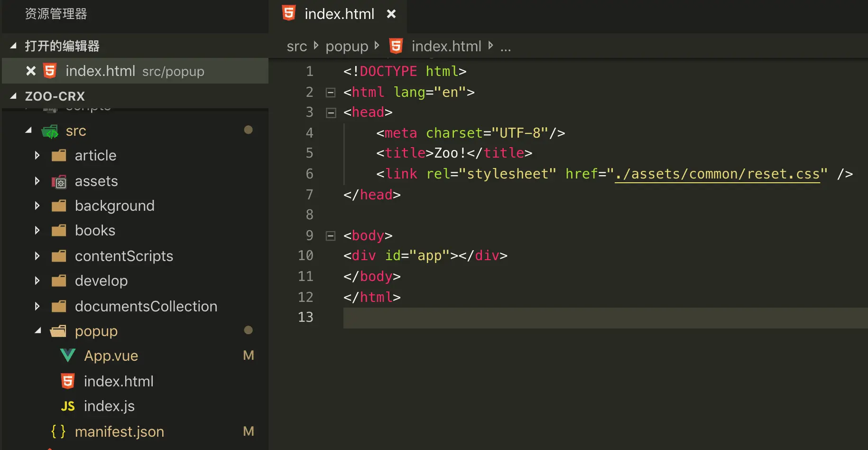The width and height of the screenshot is (868, 450).
Task: Collapse the popup folder arrow
Action: [38, 331]
